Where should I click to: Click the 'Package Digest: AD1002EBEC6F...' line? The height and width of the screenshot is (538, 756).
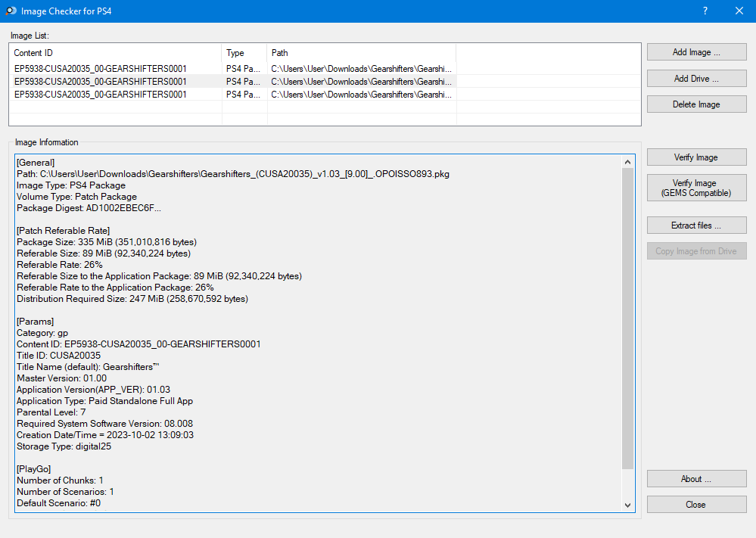[x=89, y=208]
